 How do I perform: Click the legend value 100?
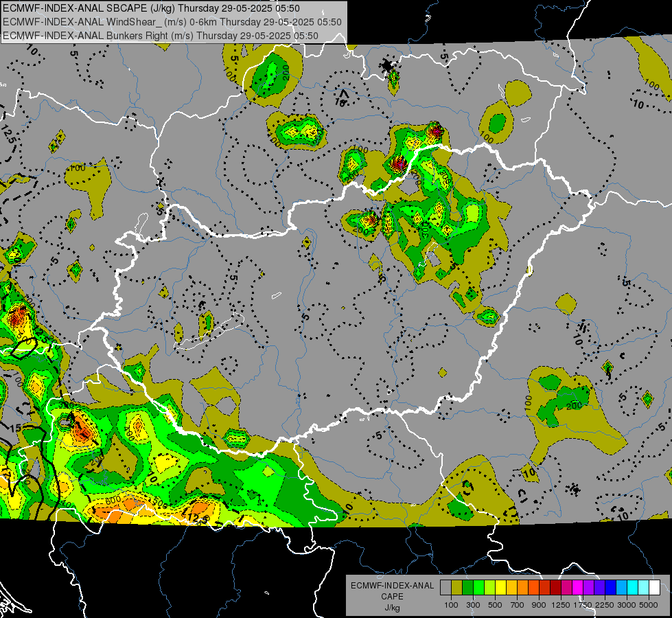(451, 605)
